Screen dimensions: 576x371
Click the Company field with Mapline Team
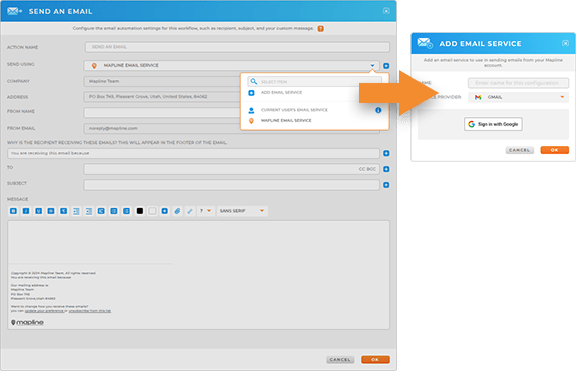pyautogui.click(x=162, y=81)
